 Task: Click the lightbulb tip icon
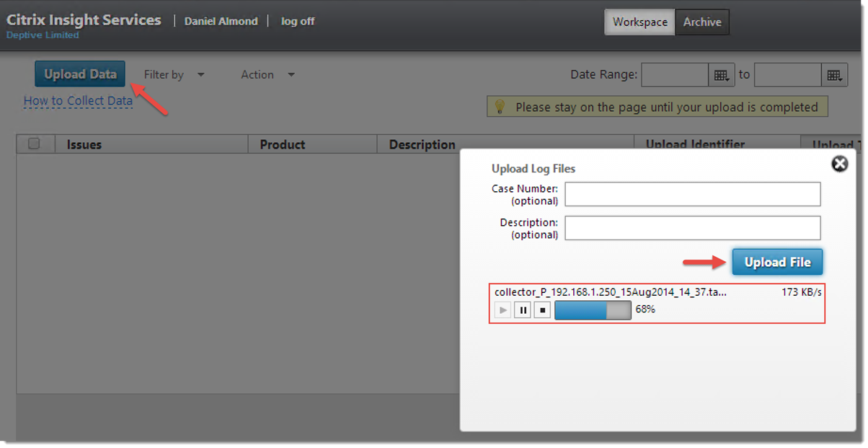499,107
